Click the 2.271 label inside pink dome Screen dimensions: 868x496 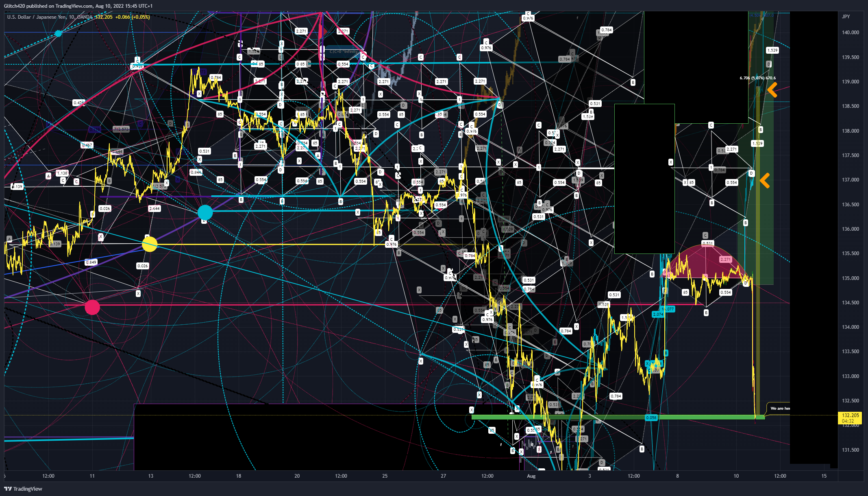tap(725, 260)
